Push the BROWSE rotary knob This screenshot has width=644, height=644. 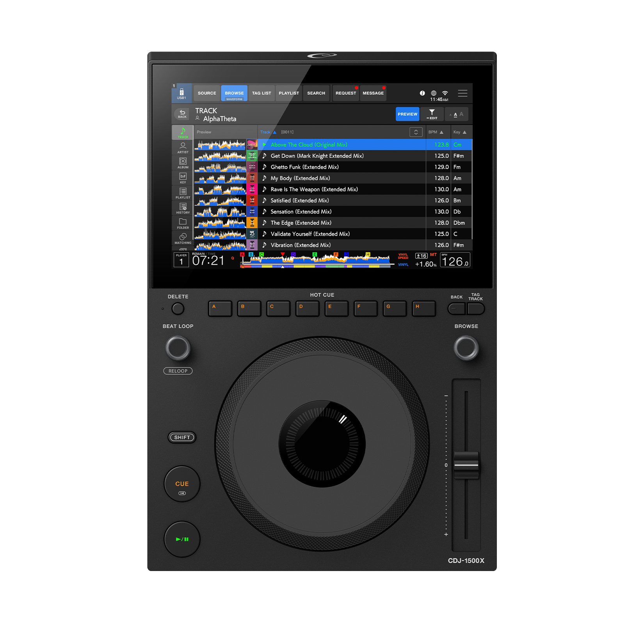pos(466,348)
